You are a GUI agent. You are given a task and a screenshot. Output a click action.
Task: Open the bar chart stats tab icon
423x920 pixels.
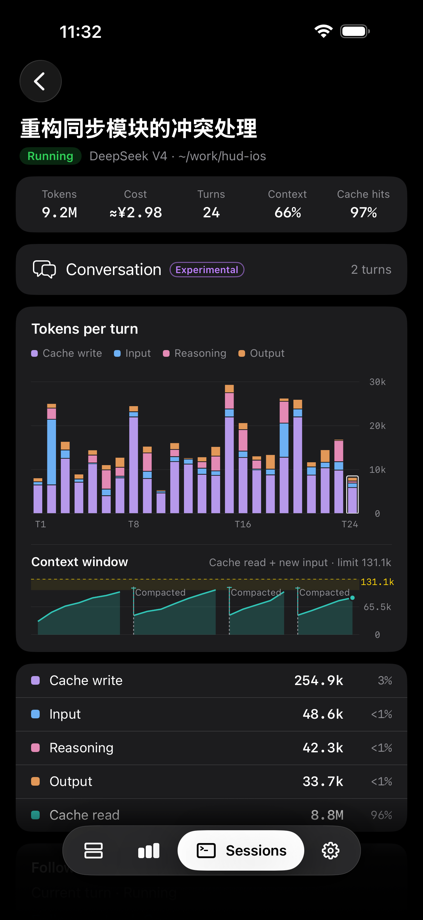coord(148,851)
